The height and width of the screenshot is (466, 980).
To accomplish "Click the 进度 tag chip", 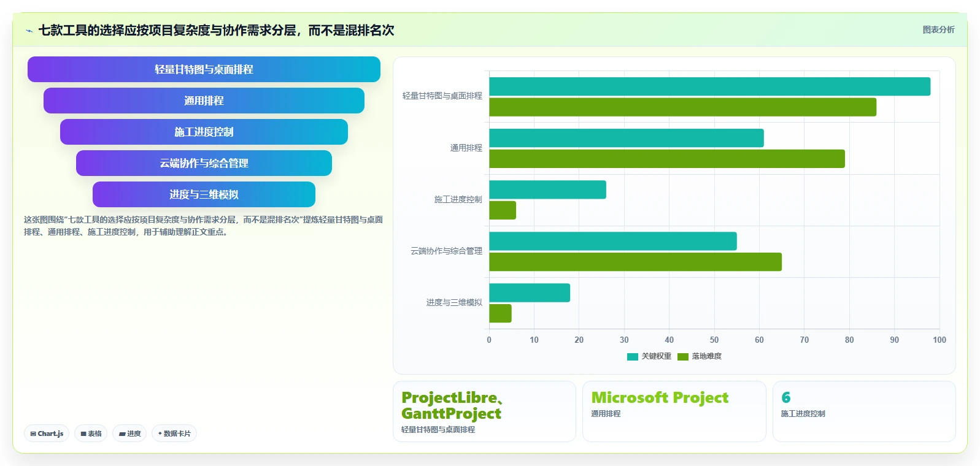I will (129, 434).
